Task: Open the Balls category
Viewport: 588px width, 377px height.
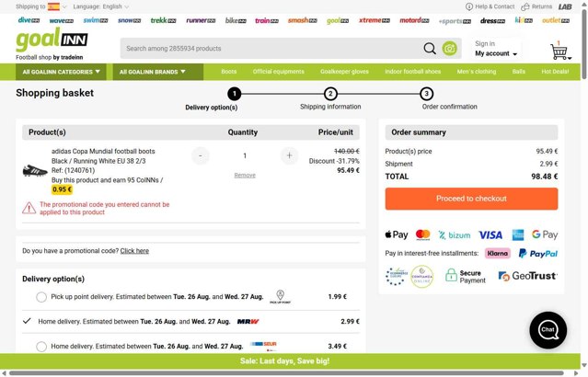Action: 519,72
